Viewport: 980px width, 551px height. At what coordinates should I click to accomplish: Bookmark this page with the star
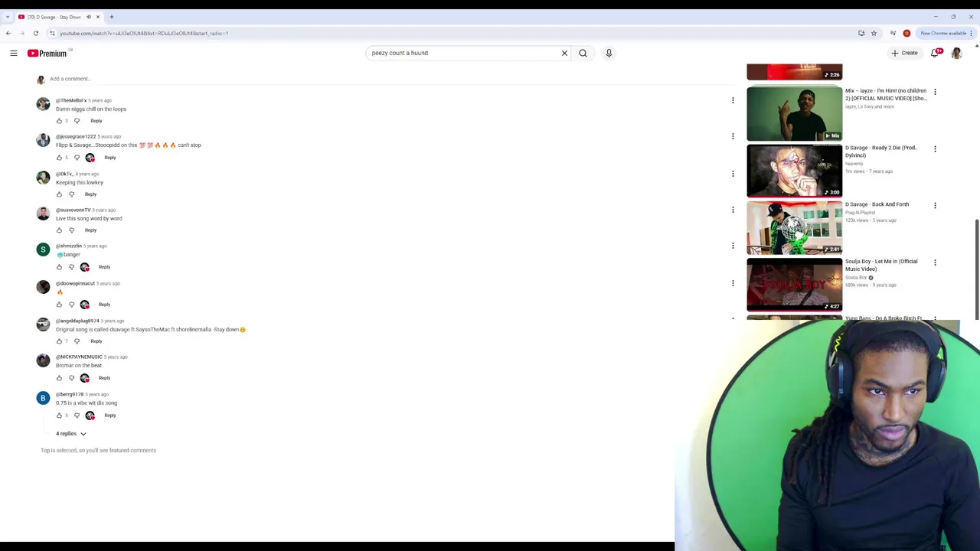(874, 33)
